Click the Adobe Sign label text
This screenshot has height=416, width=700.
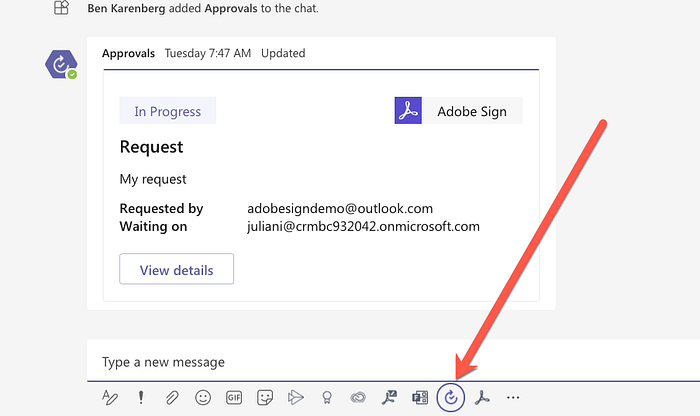click(x=472, y=111)
